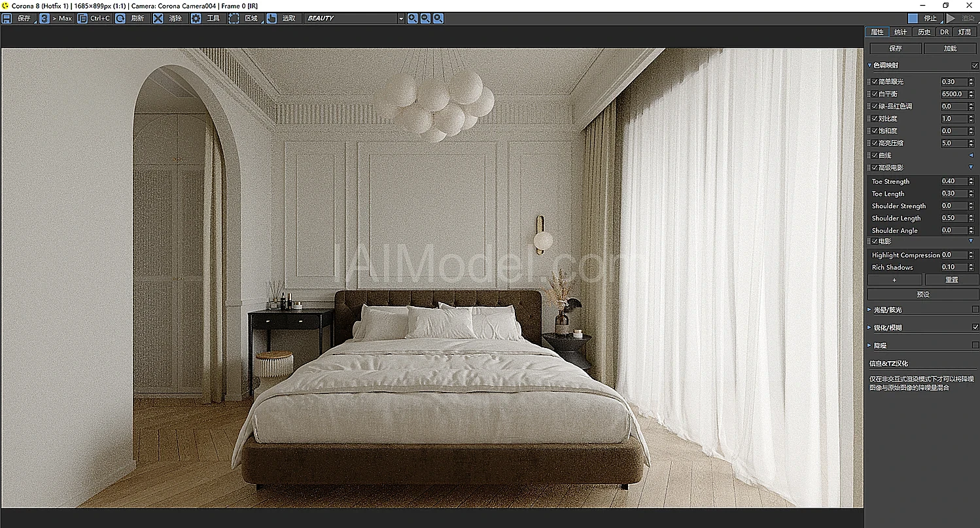Click the 重置 reset button

click(x=952, y=279)
